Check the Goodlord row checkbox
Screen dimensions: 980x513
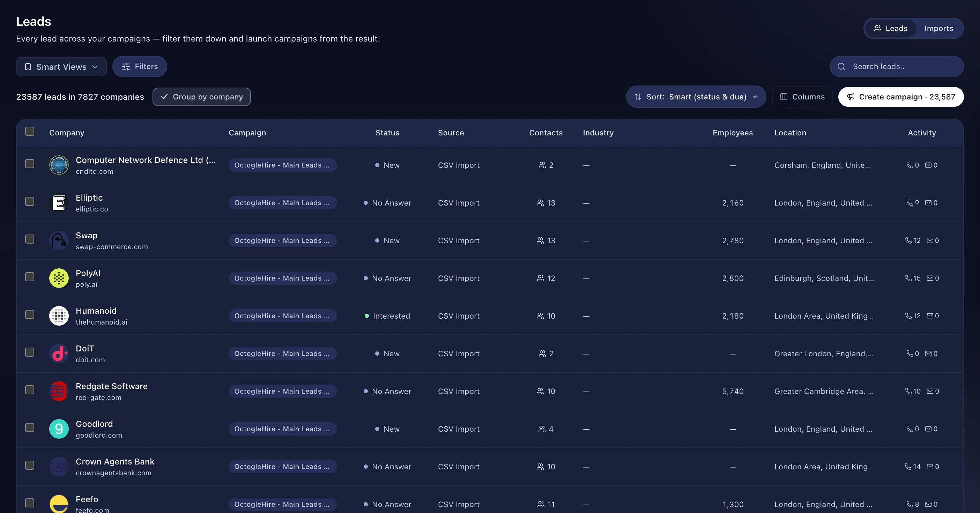[30, 427]
